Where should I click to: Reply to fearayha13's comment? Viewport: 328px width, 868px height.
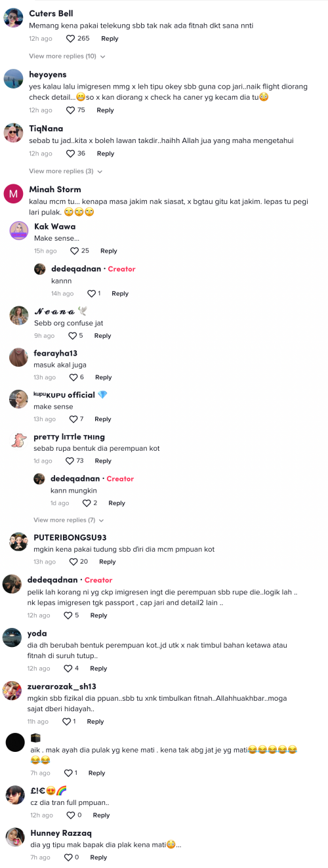[x=103, y=377]
